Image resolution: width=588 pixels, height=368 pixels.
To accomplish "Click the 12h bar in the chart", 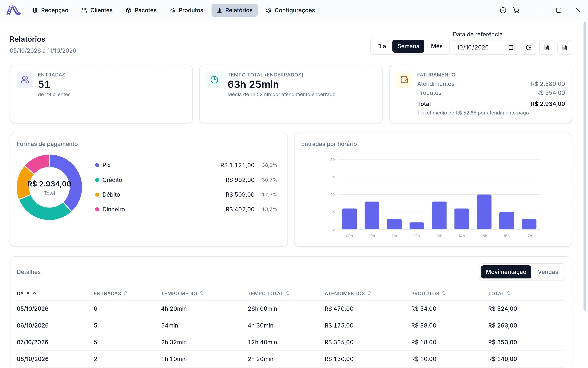I will pyautogui.click(x=417, y=226).
